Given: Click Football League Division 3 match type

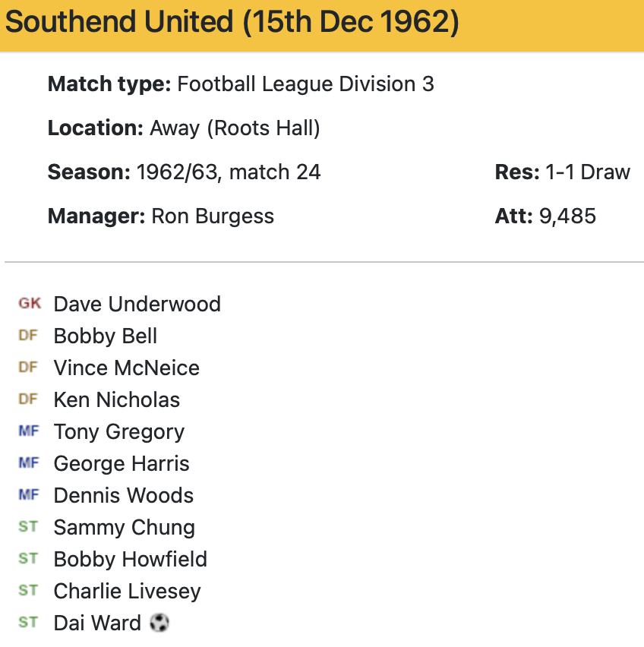Looking at the screenshot, I should [305, 84].
